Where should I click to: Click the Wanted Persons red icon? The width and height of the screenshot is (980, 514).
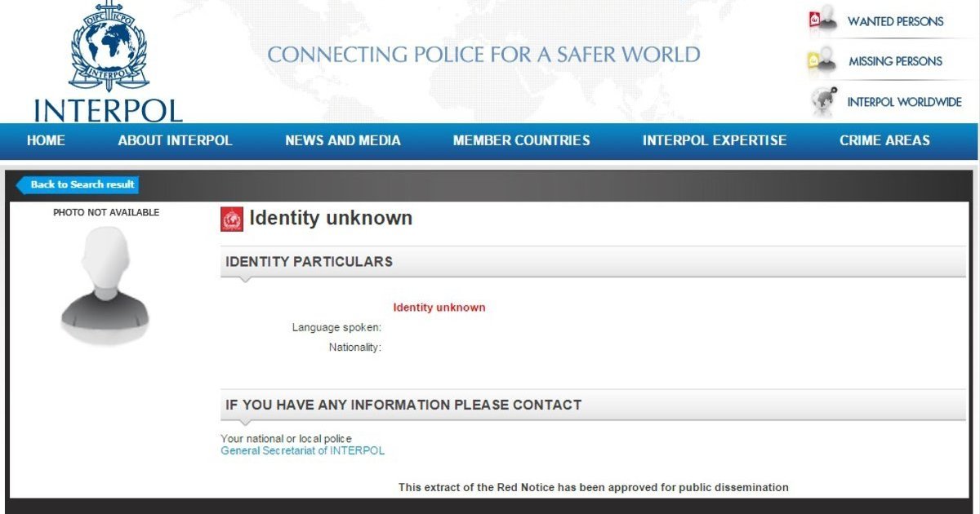tap(823, 22)
